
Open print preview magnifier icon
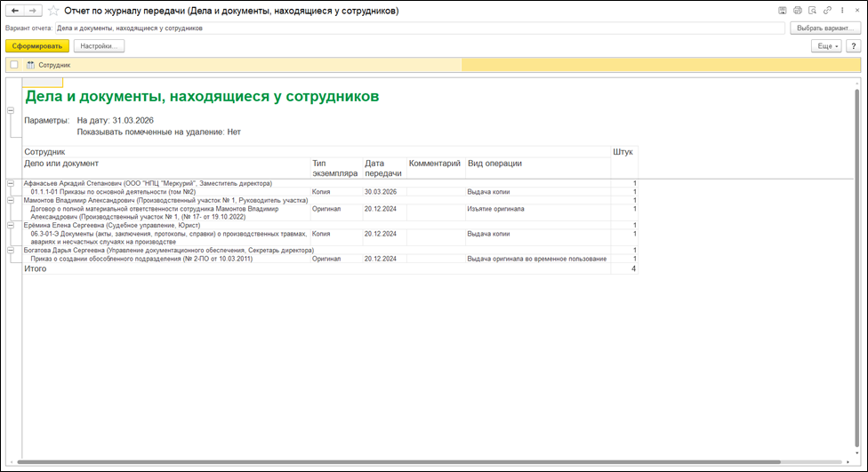[x=812, y=11]
